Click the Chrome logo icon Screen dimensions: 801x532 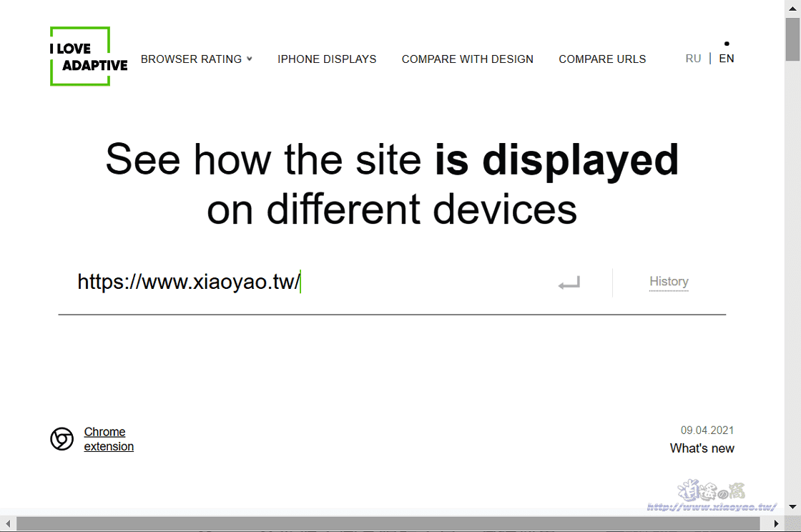(62, 439)
